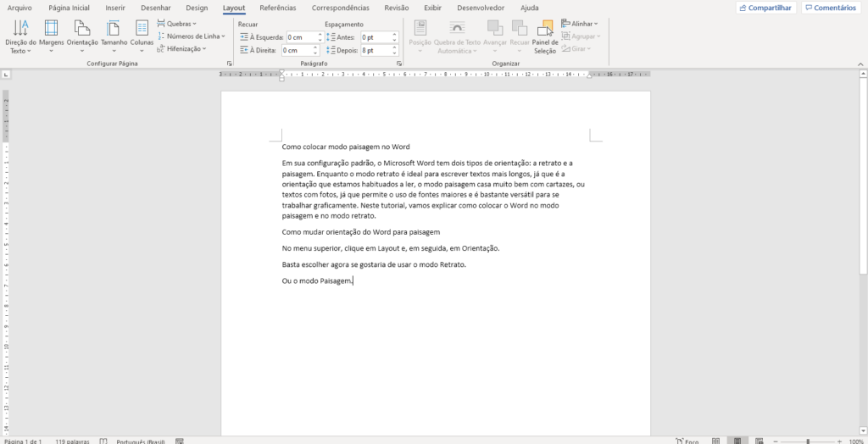Switch to the Página Inicial tab
Image resolution: width=868 pixels, height=444 pixels.
pyautogui.click(x=69, y=8)
